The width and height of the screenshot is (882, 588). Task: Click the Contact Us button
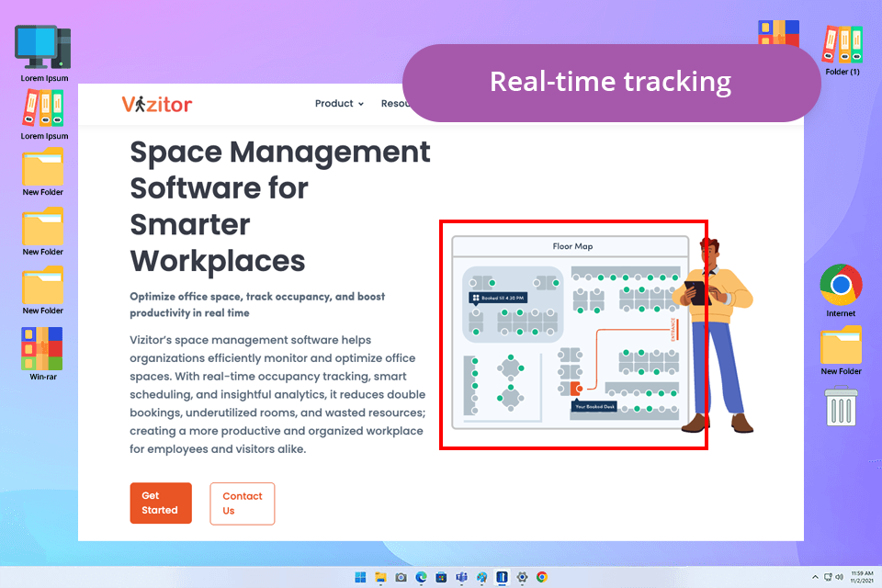pos(243,503)
